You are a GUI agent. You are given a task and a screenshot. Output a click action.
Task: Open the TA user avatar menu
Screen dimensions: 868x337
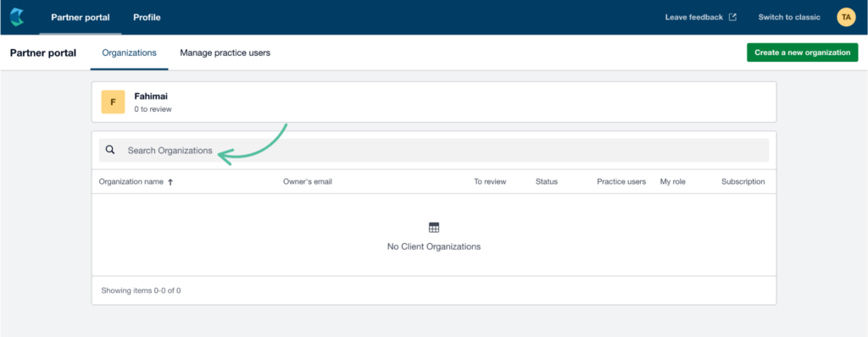846,17
